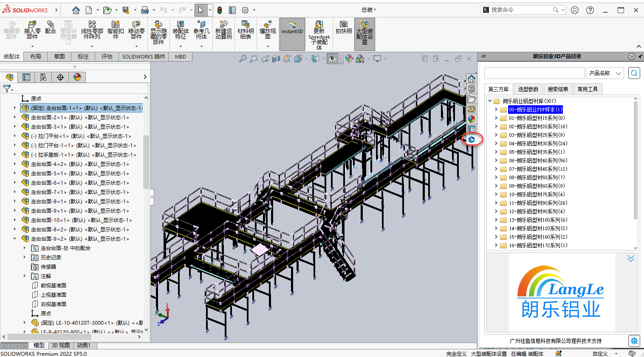Open the 产品名称 dropdown
The width and height of the screenshot is (644, 357).
point(605,73)
